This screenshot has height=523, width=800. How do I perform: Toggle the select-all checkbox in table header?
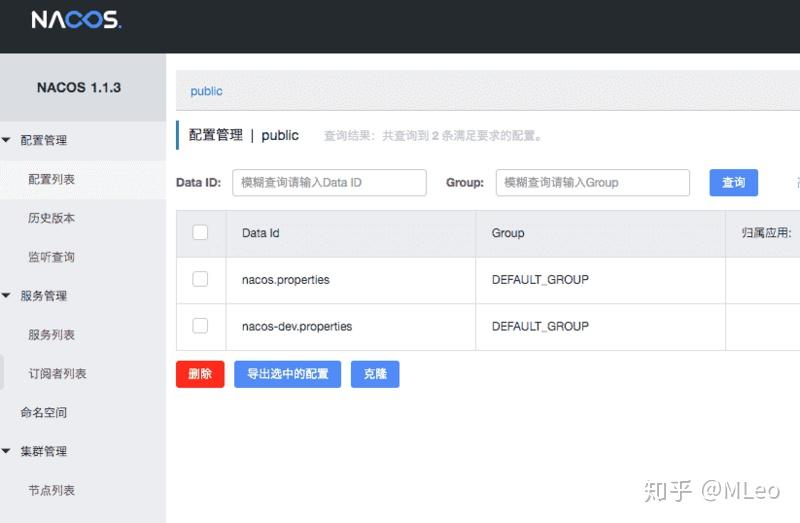point(200,232)
